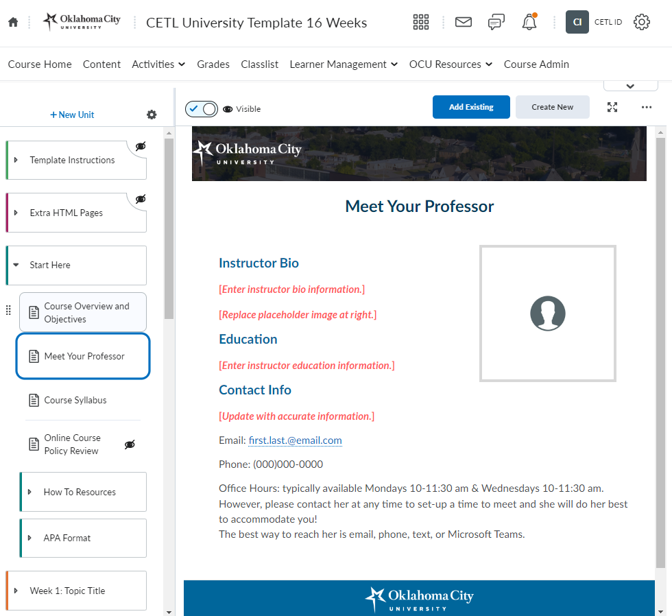This screenshot has width=672, height=616.
Task: Open the three-dot more options menu
Action: pyautogui.click(x=647, y=107)
